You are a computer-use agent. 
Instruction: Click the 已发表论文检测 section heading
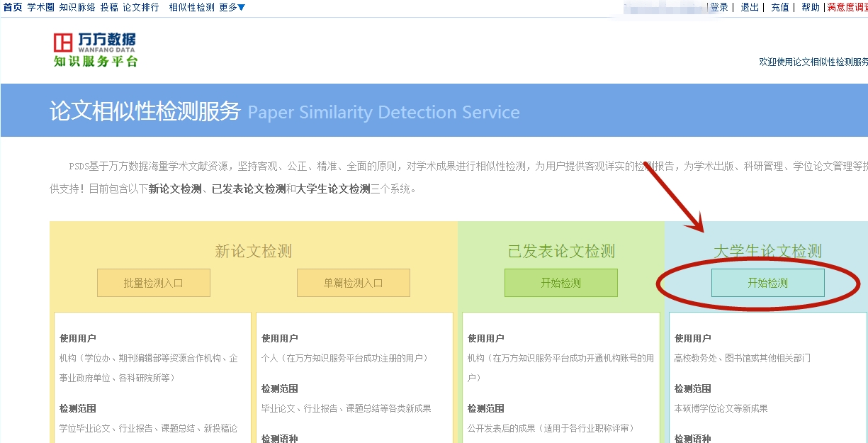pos(561,252)
